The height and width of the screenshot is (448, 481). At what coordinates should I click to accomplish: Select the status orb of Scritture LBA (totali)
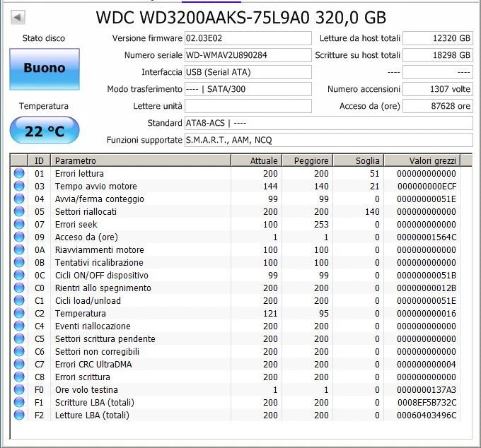[19, 402]
